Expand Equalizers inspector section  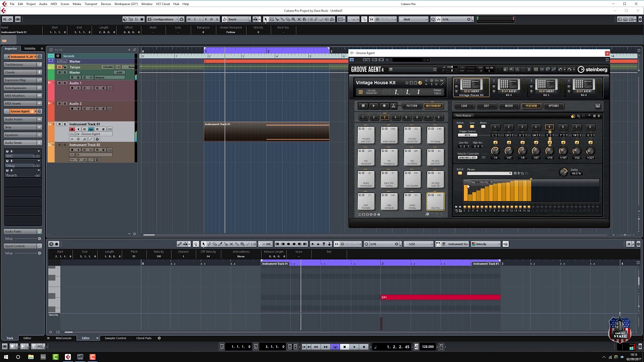(23, 135)
